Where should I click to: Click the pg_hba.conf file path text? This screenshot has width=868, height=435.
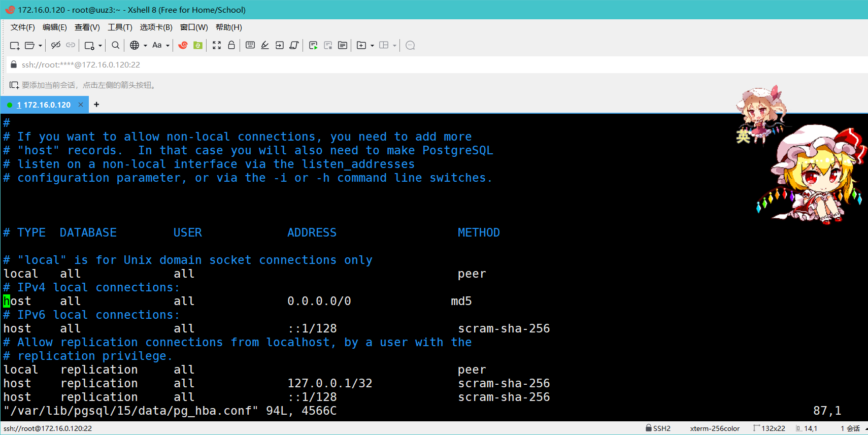(131, 411)
